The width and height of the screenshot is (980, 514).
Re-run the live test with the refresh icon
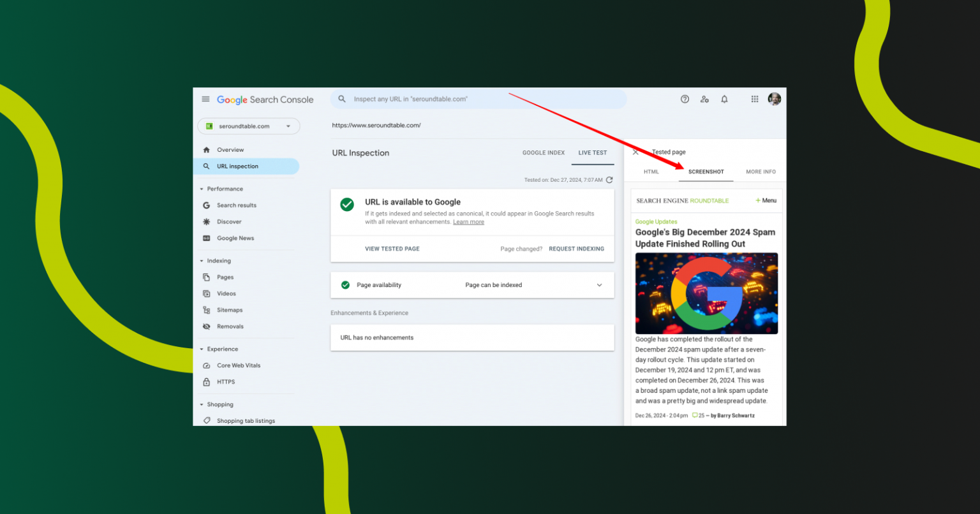(609, 180)
